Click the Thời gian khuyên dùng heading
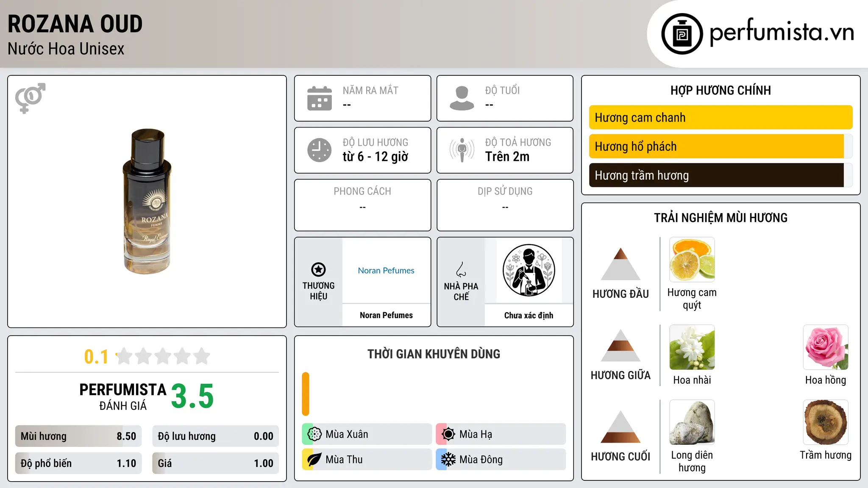 click(x=434, y=354)
